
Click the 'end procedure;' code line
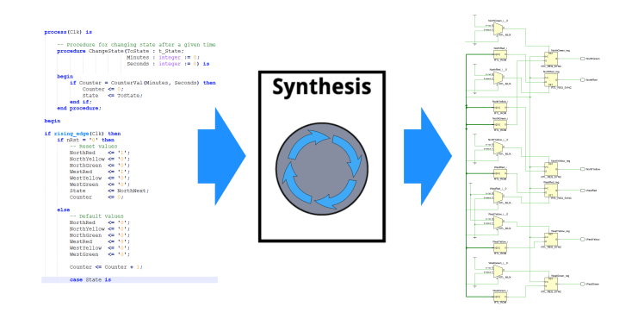(x=79, y=108)
